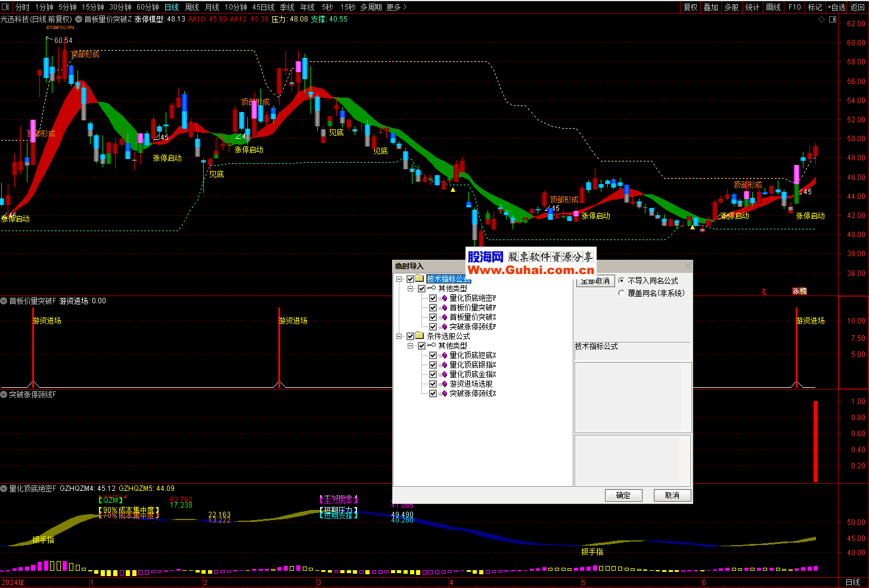
Task: Collapse the 条件选股公式 tree node
Action: pyautogui.click(x=399, y=336)
